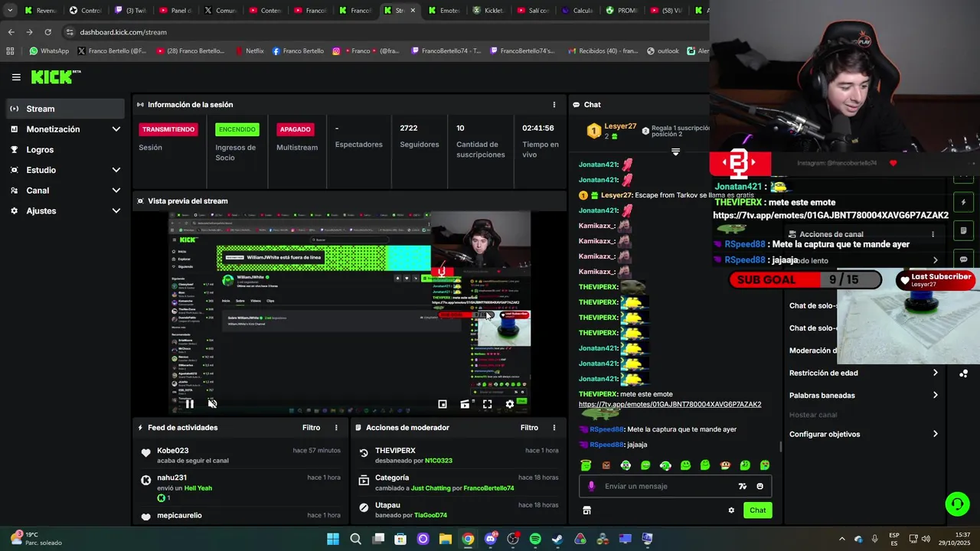The height and width of the screenshot is (551, 980).
Task: Click the green support headset button
Action: coord(957,504)
